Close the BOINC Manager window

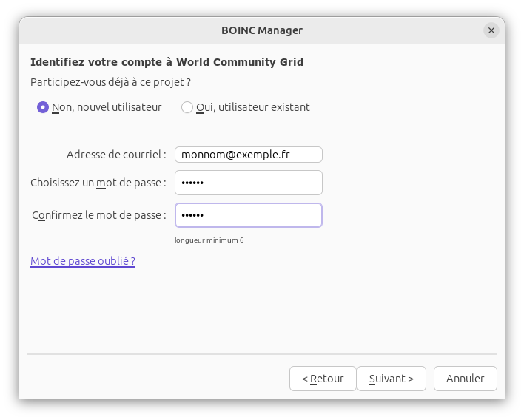(x=491, y=30)
